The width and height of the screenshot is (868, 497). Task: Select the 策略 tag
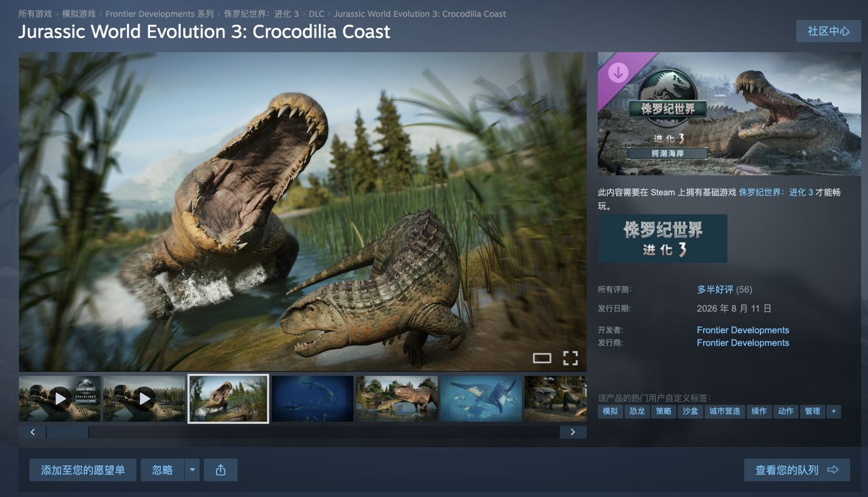664,411
